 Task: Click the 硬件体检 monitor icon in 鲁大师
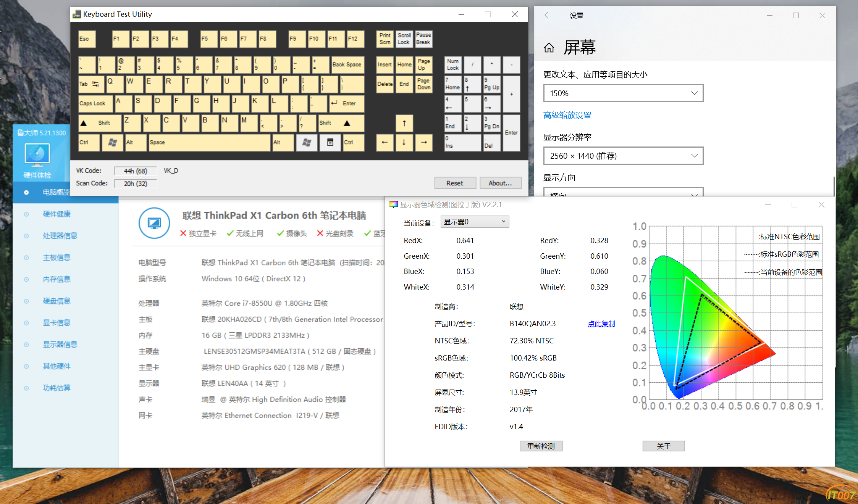(37, 155)
